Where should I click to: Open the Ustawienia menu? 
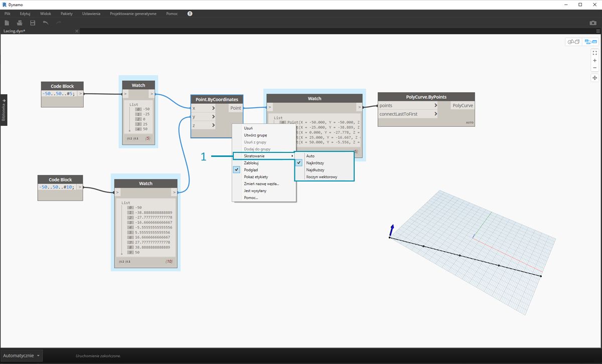pos(91,14)
